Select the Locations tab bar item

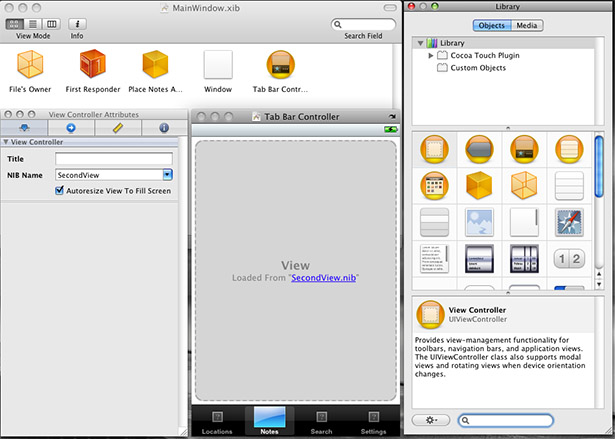217,422
